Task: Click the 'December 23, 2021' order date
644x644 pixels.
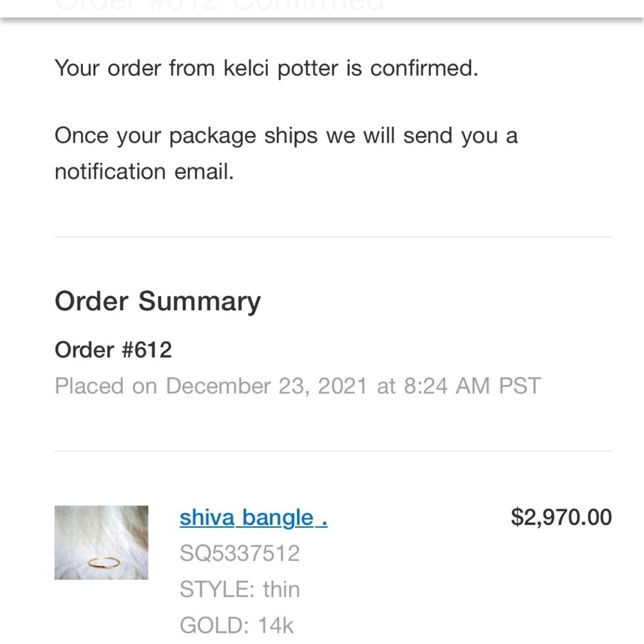Action: coord(266,386)
